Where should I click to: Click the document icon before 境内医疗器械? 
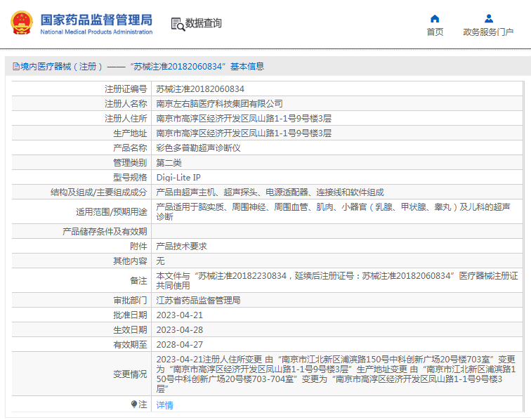[x=16, y=67]
